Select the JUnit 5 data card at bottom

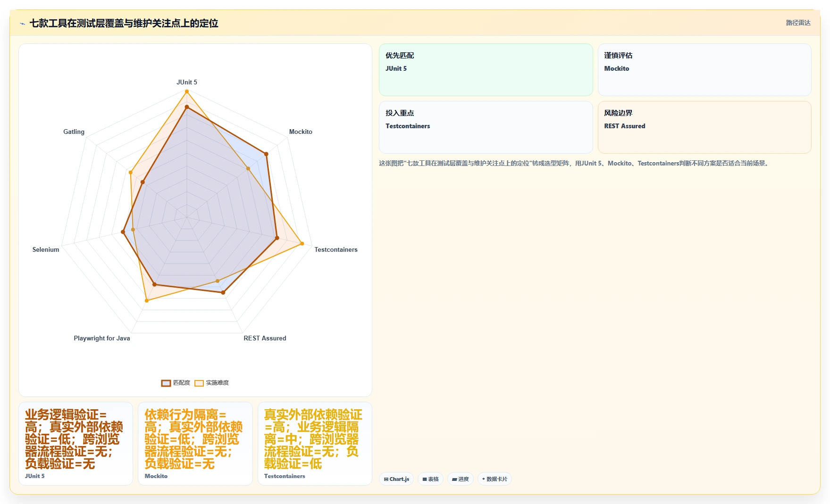pos(75,444)
